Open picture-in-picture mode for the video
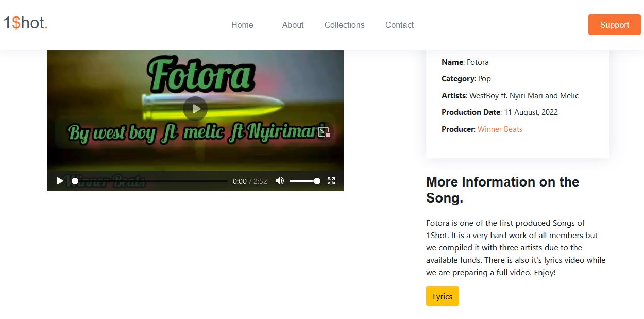 pyautogui.click(x=324, y=132)
